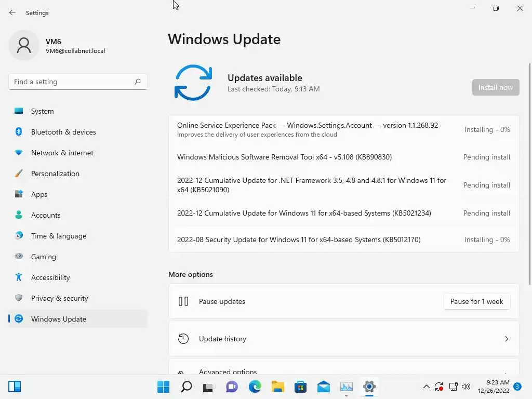This screenshot has width=532, height=399.
Task: Click the resource monitor taskbar icon
Action: pos(347,387)
